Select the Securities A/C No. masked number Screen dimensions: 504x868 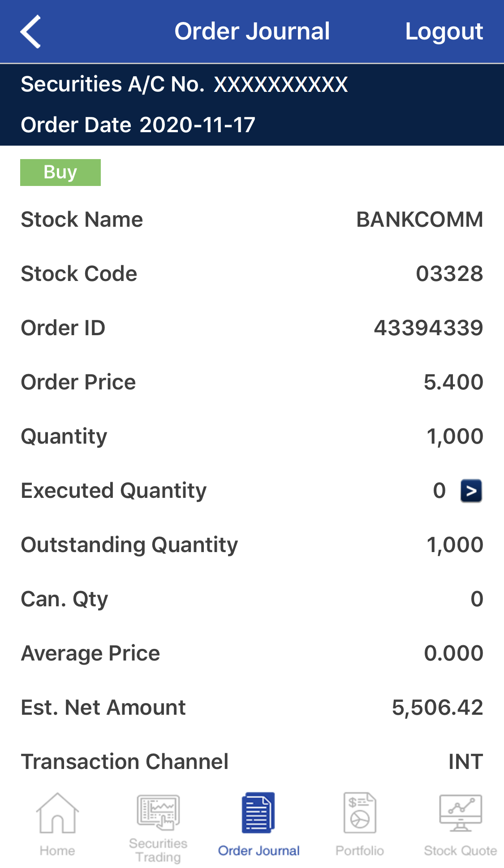[281, 84]
